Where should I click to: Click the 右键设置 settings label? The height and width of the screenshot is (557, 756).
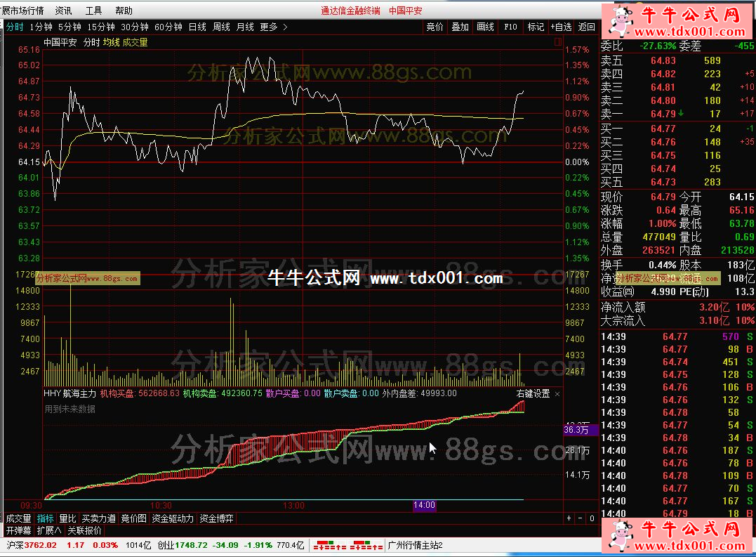click(533, 393)
